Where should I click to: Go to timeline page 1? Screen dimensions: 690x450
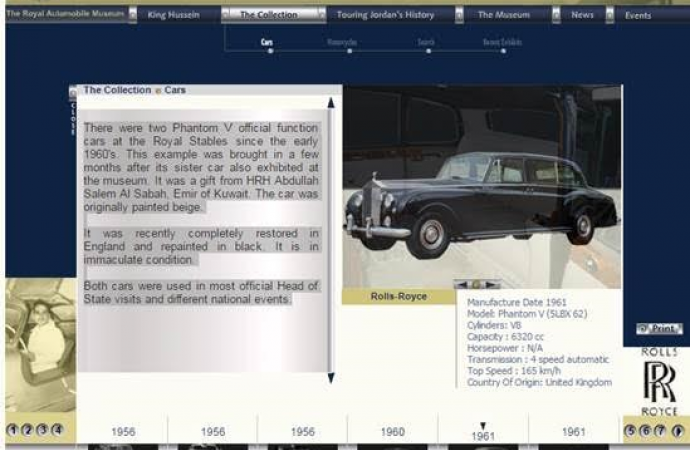[13, 430]
